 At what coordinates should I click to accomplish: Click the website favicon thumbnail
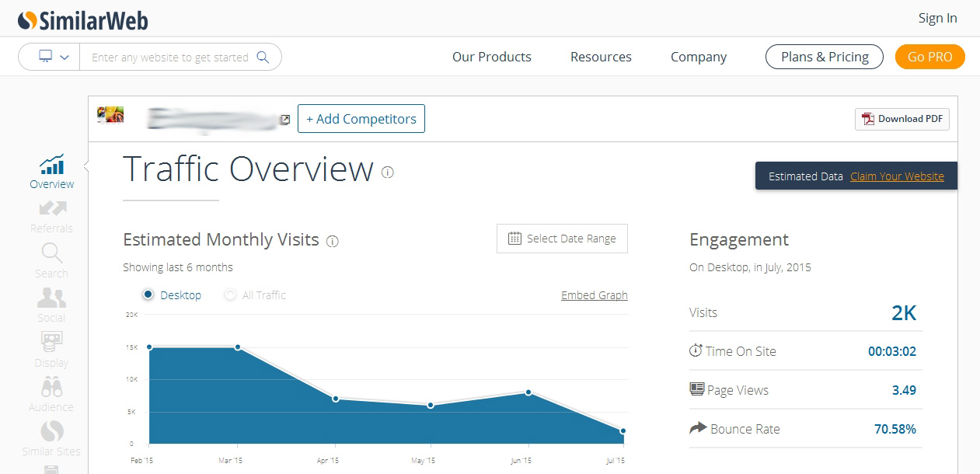point(110,115)
